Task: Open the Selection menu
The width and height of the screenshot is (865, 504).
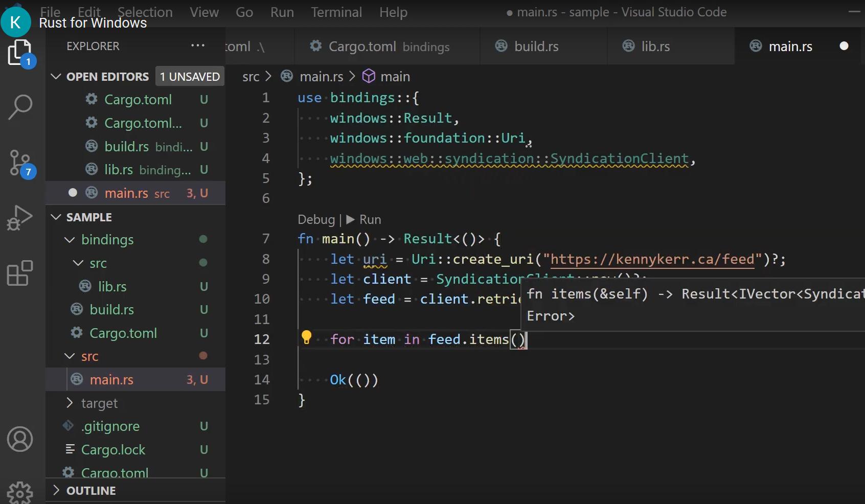Action: point(145,12)
